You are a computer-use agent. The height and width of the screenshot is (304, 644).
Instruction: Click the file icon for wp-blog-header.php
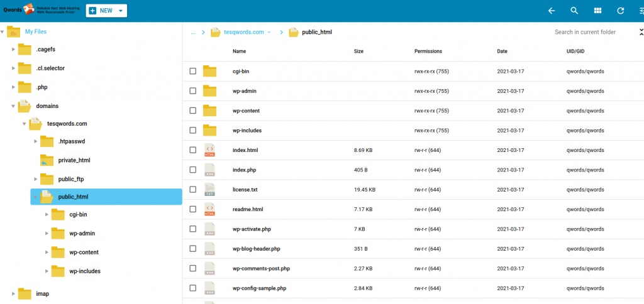pos(209,248)
